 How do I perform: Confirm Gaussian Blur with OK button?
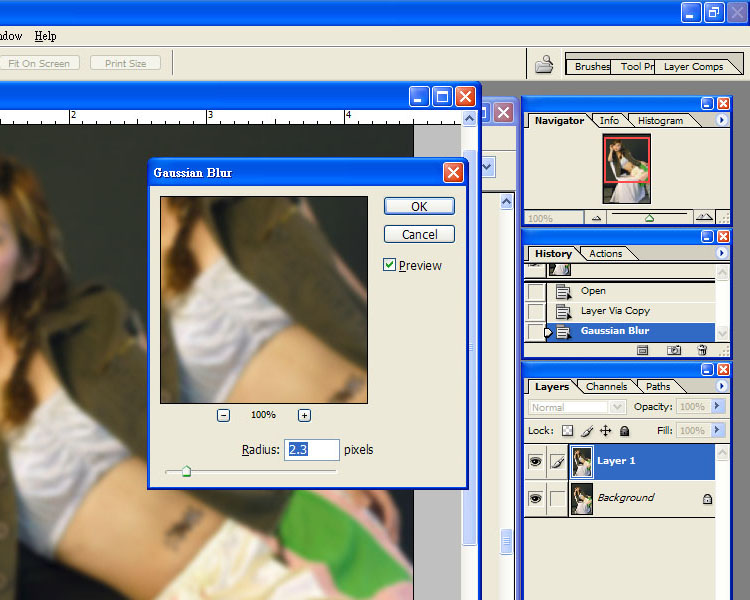coord(419,206)
